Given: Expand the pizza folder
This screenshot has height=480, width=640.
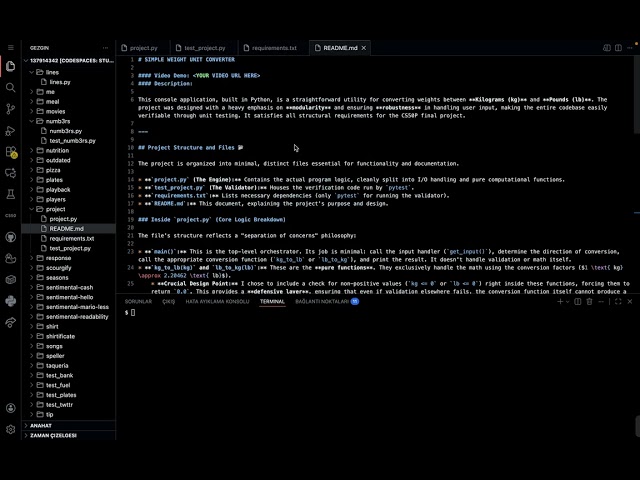Looking at the screenshot, I should click(x=69, y=170).
